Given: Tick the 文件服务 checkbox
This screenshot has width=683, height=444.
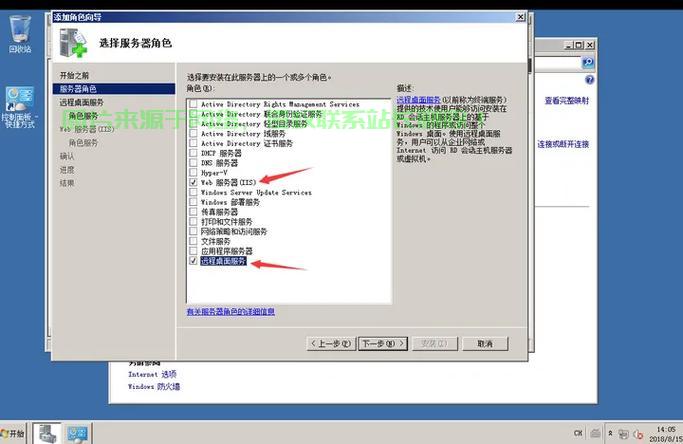Looking at the screenshot, I should coord(193,241).
